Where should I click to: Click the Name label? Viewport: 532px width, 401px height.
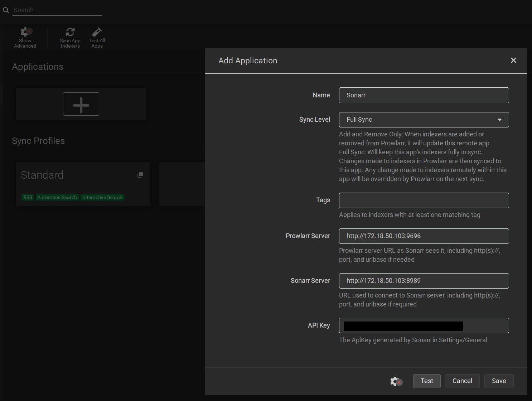pyautogui.click(x=321, y=95)
